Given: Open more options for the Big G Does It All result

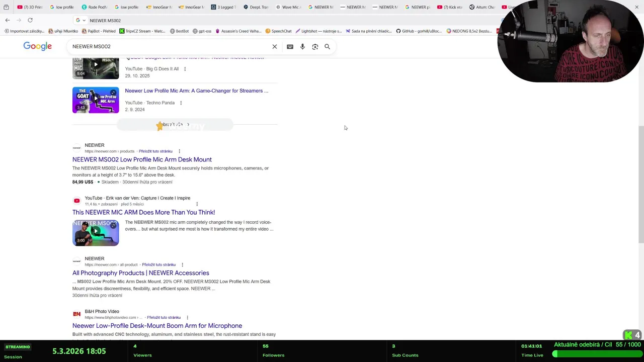Looking at the screenshot, I should [185, 69].
